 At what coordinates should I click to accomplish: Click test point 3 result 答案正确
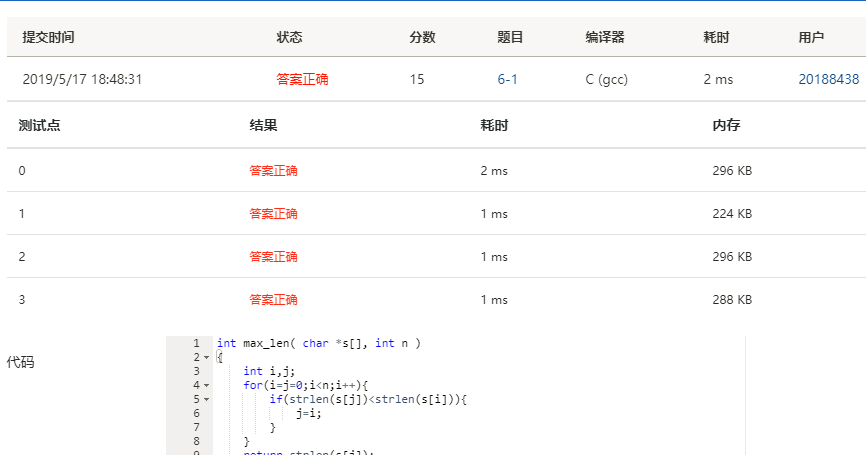[x=273, y=300]
